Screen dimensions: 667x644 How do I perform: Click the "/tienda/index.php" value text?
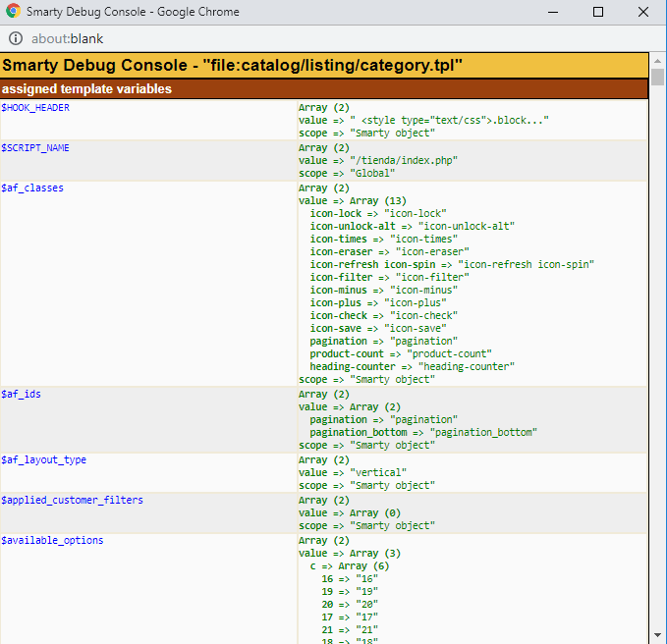tap(405, 160)
